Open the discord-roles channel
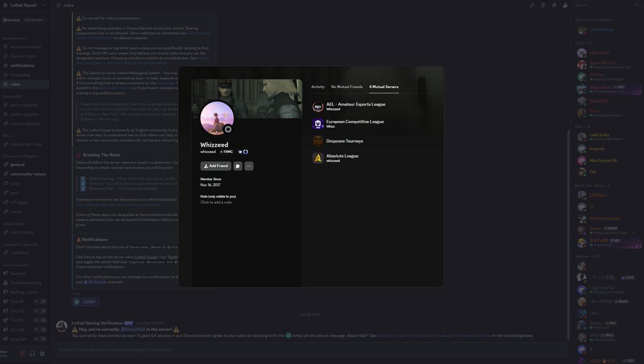This screenshot has height=364, width=644. click(x=25, y=56)
